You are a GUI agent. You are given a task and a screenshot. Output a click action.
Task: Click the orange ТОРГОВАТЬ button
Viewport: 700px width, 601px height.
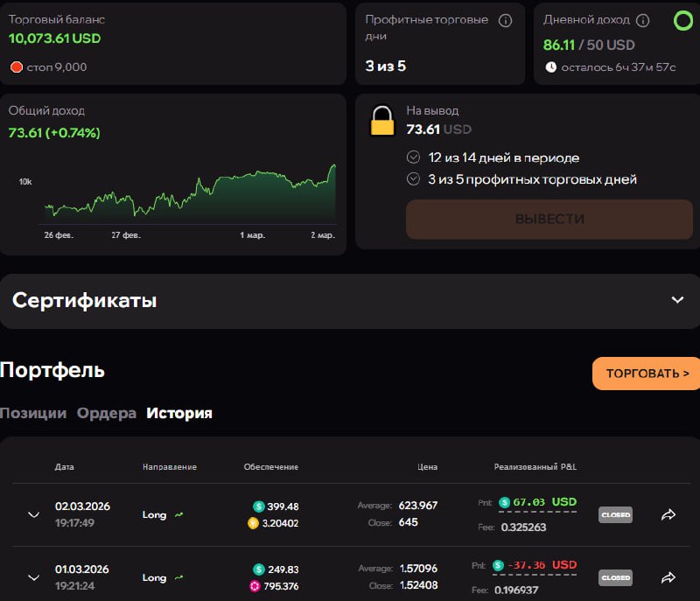[646, 374]
